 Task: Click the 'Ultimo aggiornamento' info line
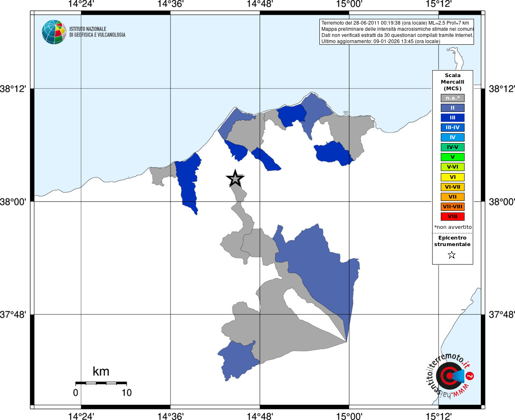click(x=381, y=41)
